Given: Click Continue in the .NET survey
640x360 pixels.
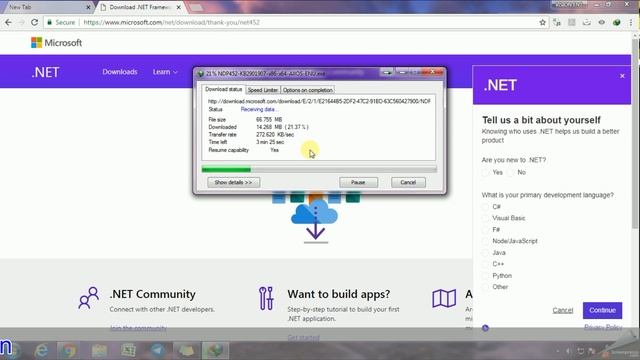Looking at the screenshot, I should click(602, 310).
